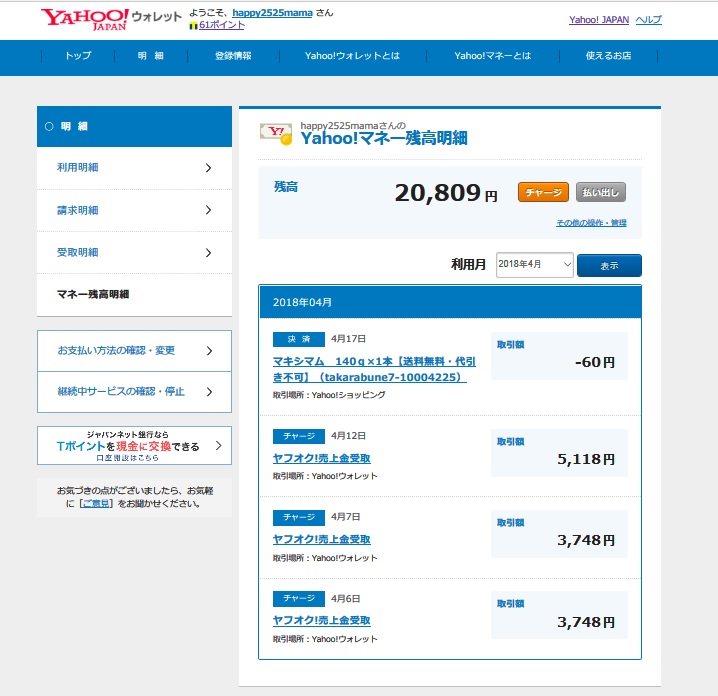Click the orange チャージ button
This screenshot has width=718, height=696.
click(x=543, y=192)
